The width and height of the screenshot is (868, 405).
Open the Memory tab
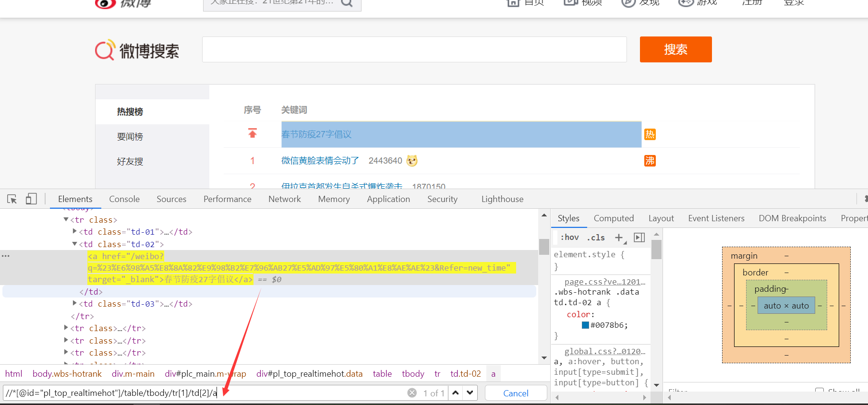(334, 199)
